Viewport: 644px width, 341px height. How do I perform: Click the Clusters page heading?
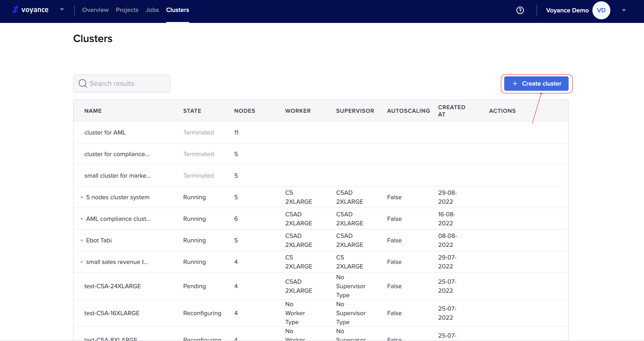93,39
